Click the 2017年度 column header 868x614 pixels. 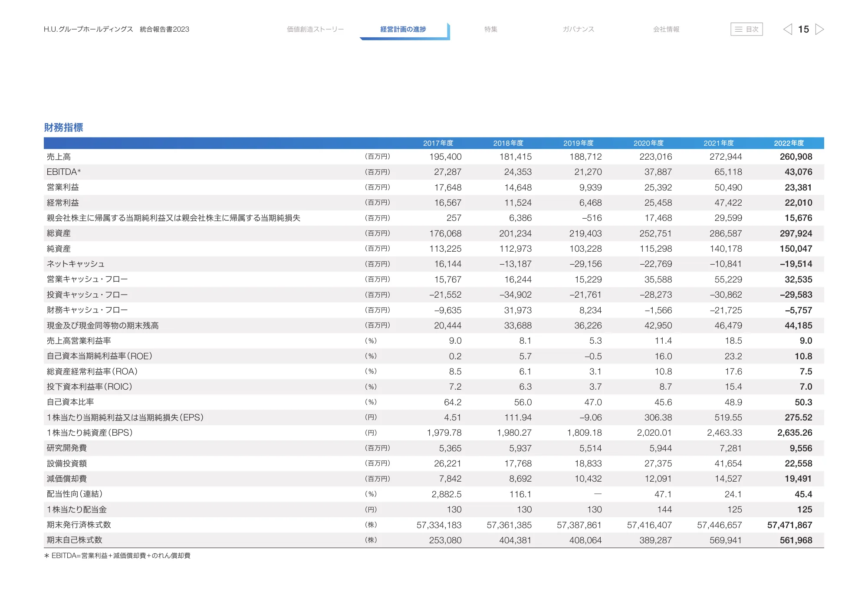(438, 143)
